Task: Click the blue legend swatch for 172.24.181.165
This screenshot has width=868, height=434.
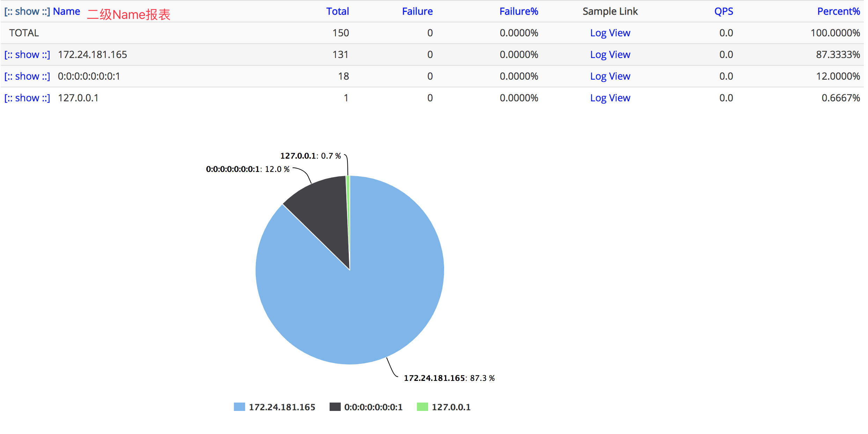Action: 239,407
